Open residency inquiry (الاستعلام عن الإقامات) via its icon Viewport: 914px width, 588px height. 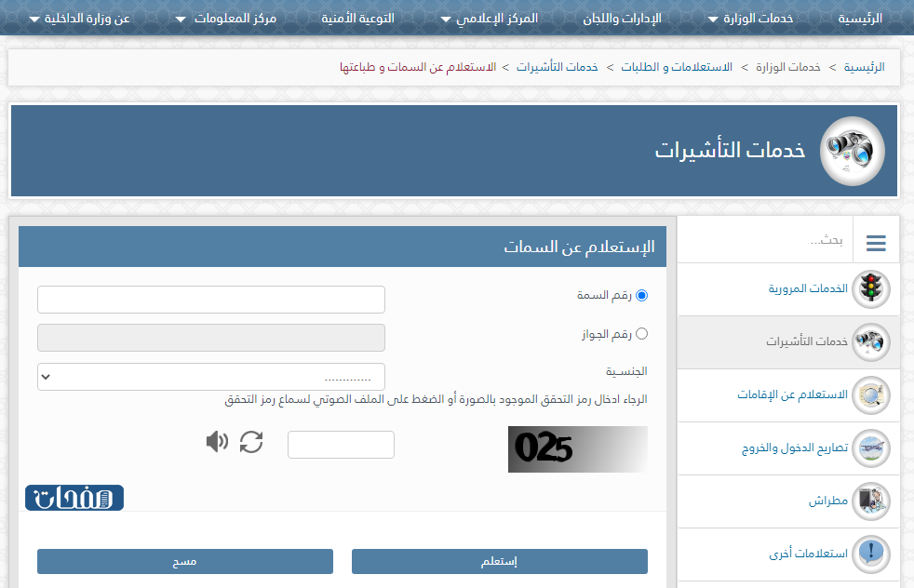[x=871, y=395]
